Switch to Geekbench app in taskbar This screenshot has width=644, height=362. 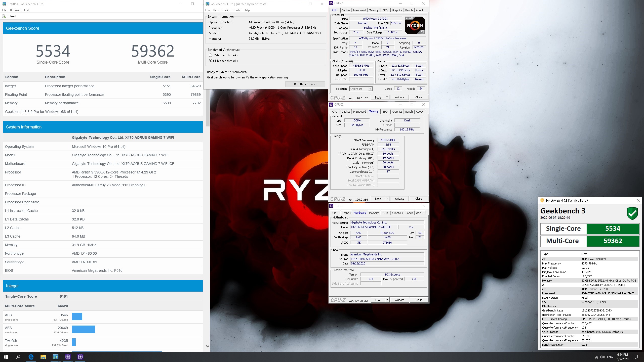56,357
